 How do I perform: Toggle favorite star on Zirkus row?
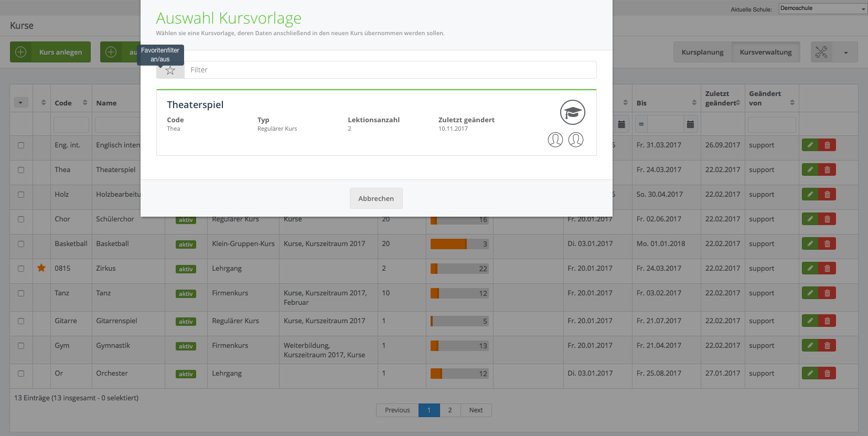(41, 268)
